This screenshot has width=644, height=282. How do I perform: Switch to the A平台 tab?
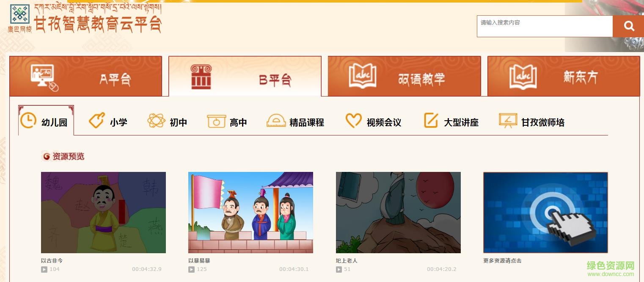click(x=86, y=76)
